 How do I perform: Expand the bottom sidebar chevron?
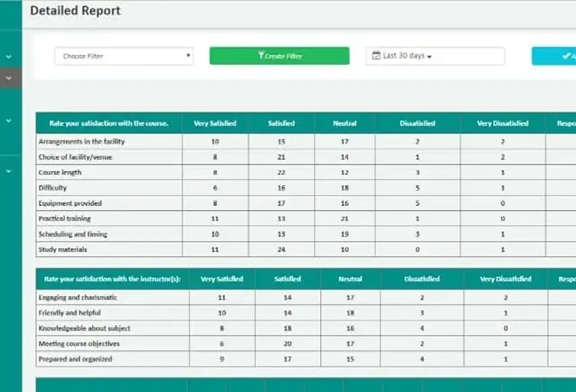[x=9, y=171]
